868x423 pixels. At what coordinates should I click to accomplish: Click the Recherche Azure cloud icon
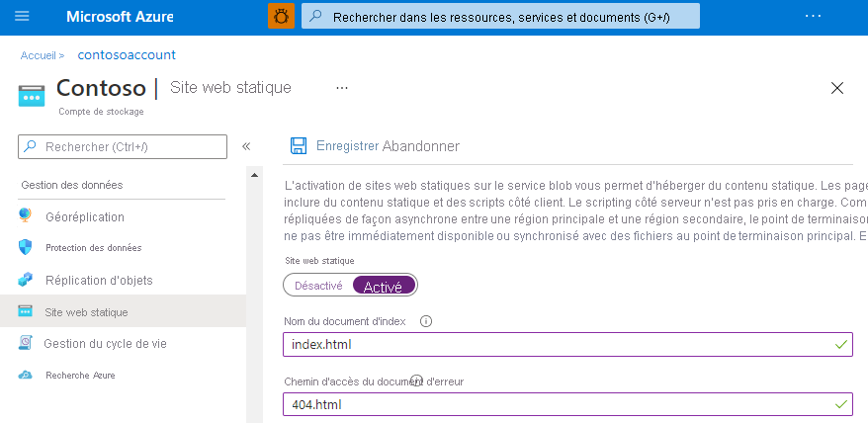[25, 375]
